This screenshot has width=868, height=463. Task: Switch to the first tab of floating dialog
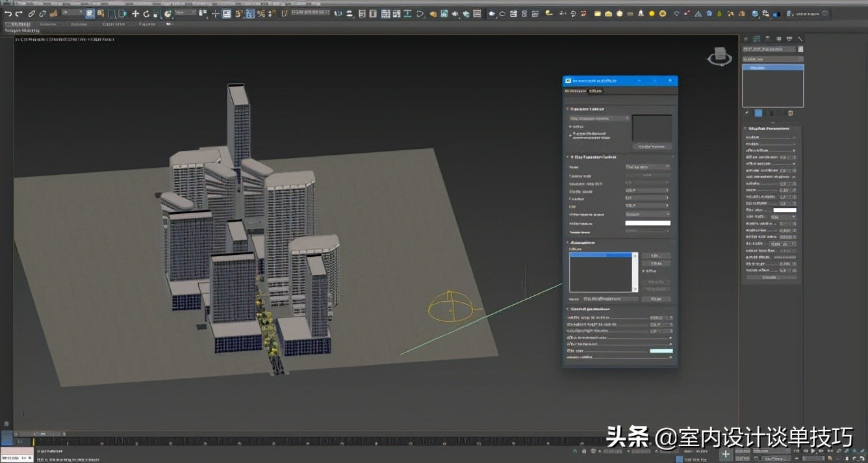point(574,92)
